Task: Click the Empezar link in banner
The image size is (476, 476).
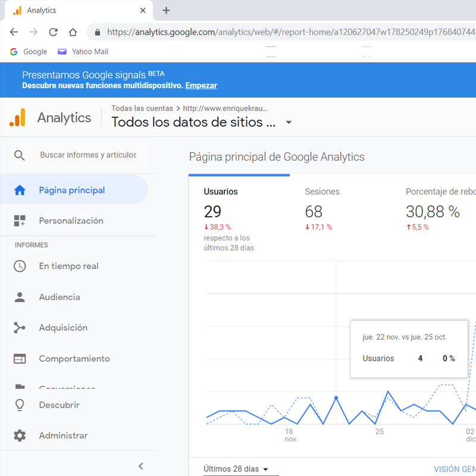Action: [x=201, y=86]
